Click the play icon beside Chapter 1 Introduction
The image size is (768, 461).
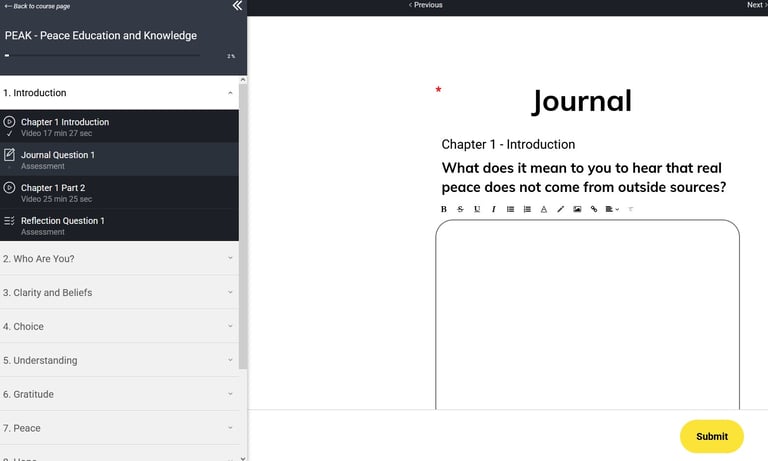pos(9,121)
